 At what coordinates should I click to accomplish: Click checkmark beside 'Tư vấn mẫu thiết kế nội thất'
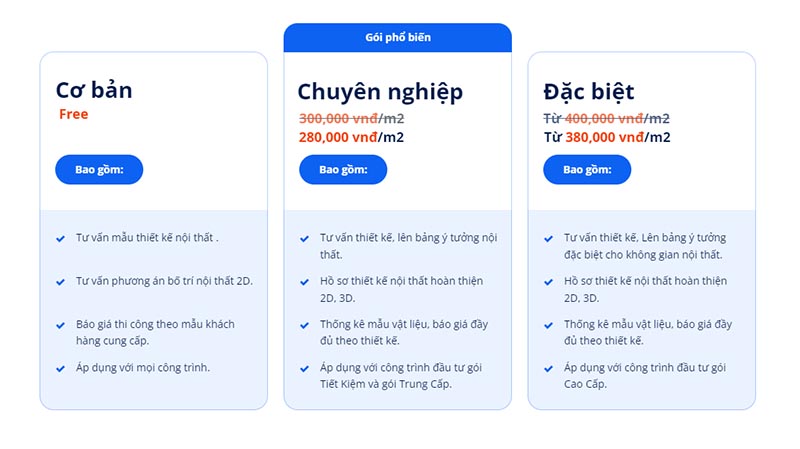coord(62,239)
